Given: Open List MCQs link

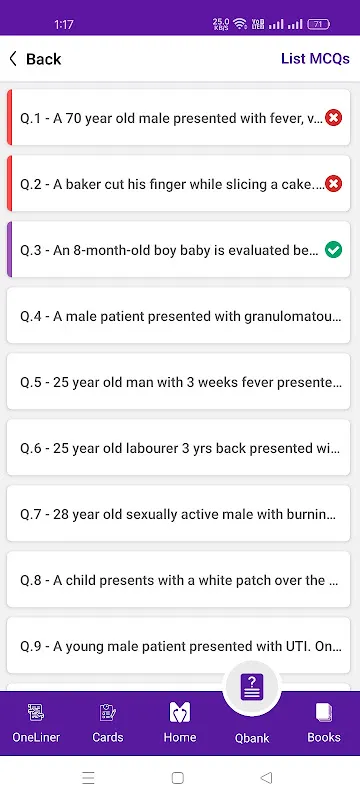Looking at the screenshot, I should [315, 59].
